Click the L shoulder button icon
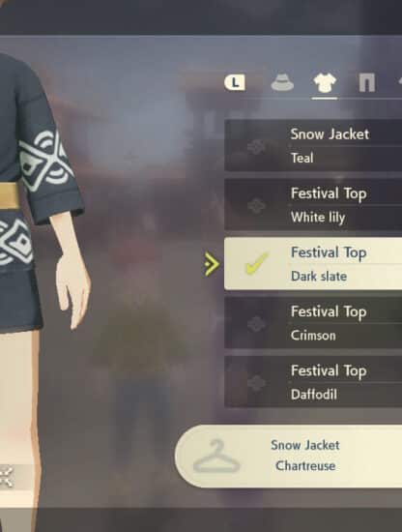This screenshot has width=402, height=532. tap(235, 82)
